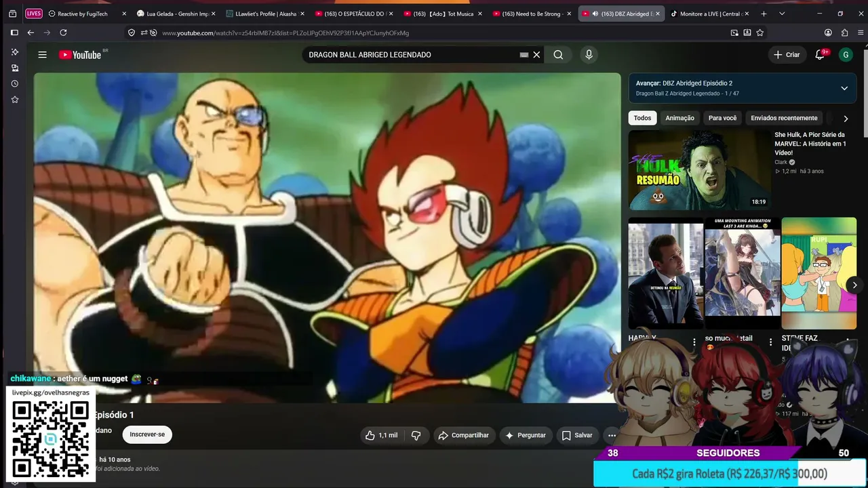The image size is (868, 488).
Task: Open the AI sparkle sidebar icon
Action: pyautogui.click(x=15, y=52)
